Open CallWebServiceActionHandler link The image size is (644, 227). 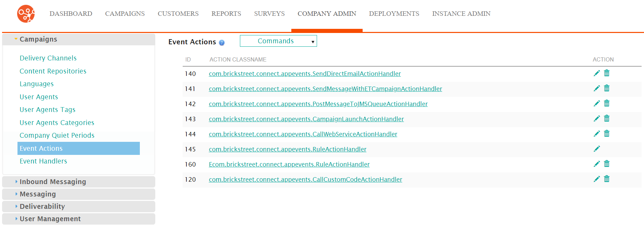[303, 134]
